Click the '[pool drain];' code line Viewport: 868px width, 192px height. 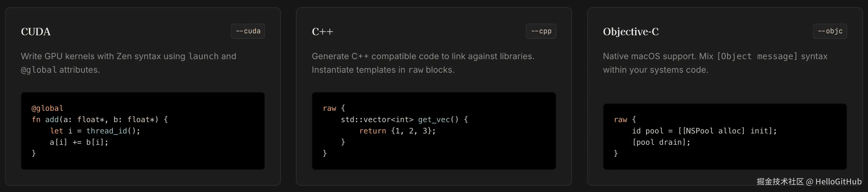(661, 142)
